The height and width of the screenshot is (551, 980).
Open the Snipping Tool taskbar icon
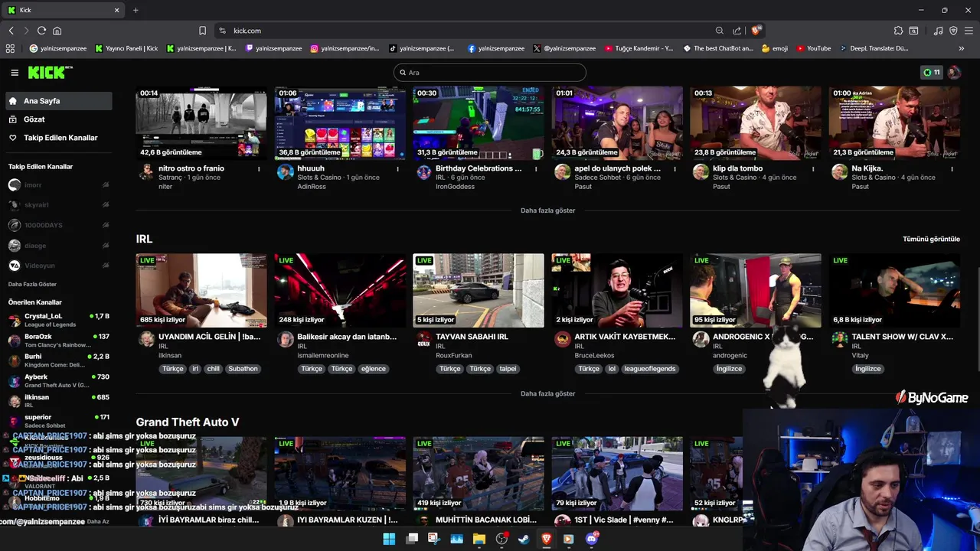(x=434, y=539)
